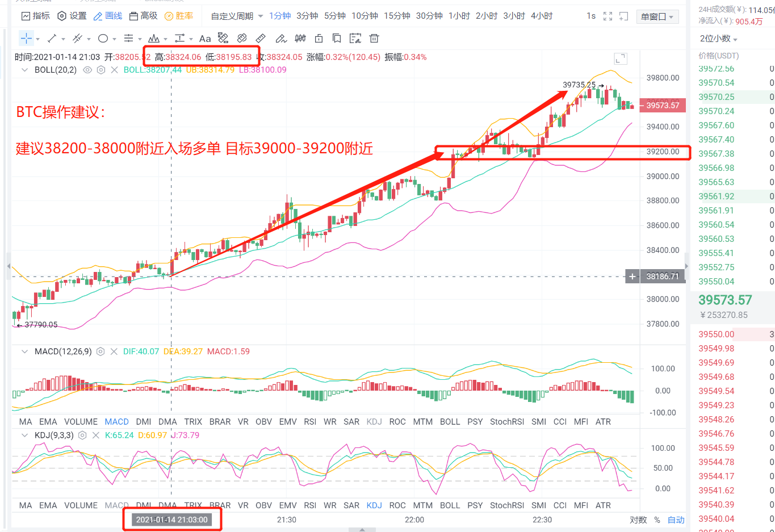Click the crosshair price plus button at 38186.71
Viewport: 775px width, 532px height.
(x=632, y=277)
